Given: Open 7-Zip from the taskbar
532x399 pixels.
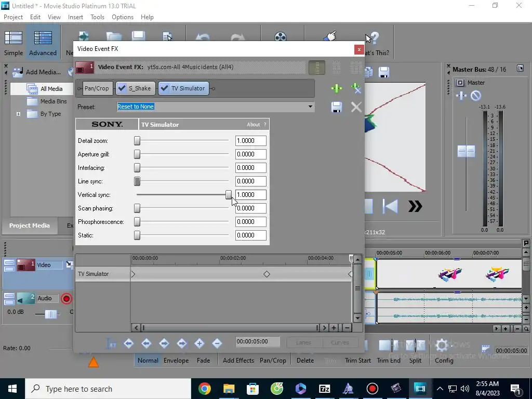Looking at the screenshot, I should click(x=324, y=389).
